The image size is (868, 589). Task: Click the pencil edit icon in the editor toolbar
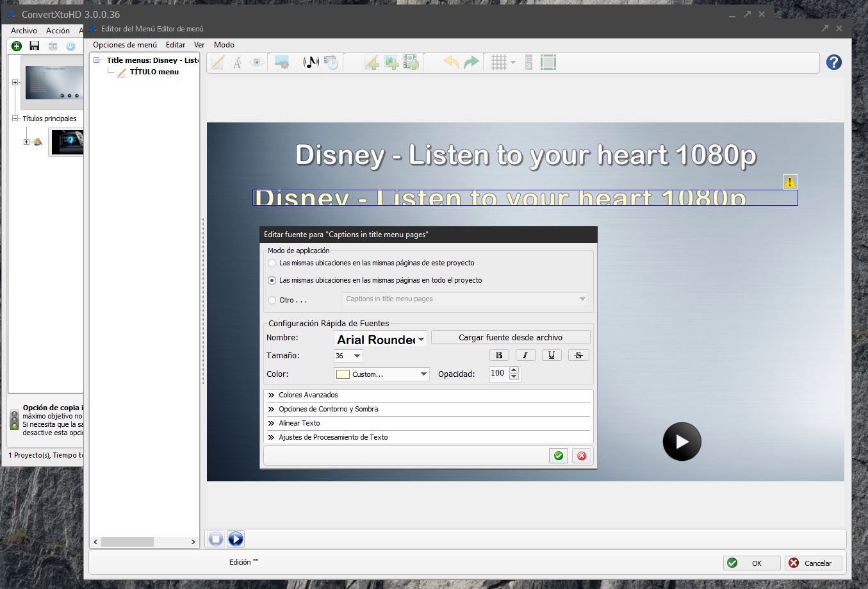coord(218,62)
